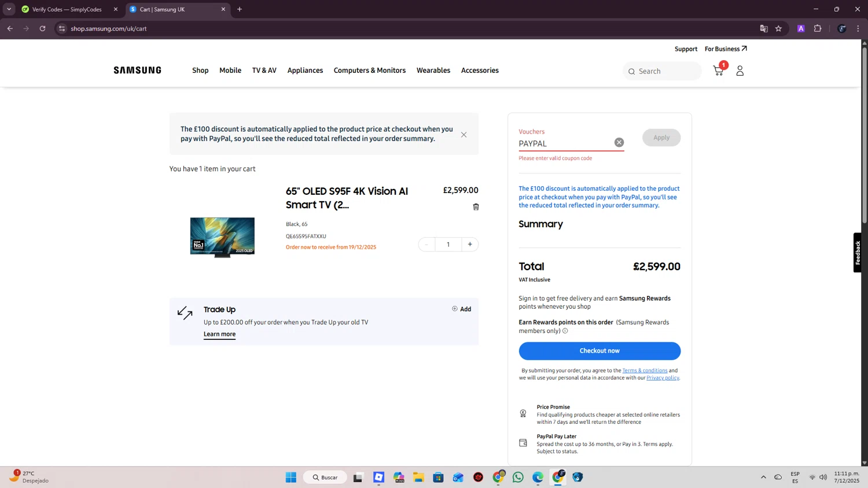Click the Samsung logo

pyautogui.click(x=137, y=71)
